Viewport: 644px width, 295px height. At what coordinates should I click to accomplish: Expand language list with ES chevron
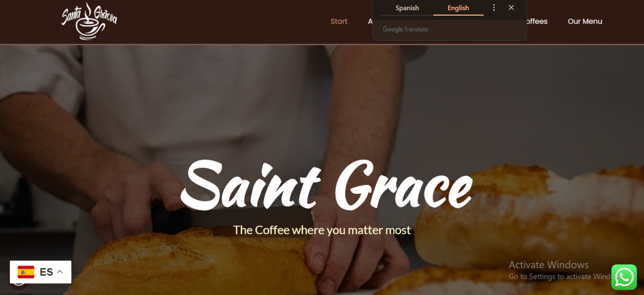coord(60,272)
